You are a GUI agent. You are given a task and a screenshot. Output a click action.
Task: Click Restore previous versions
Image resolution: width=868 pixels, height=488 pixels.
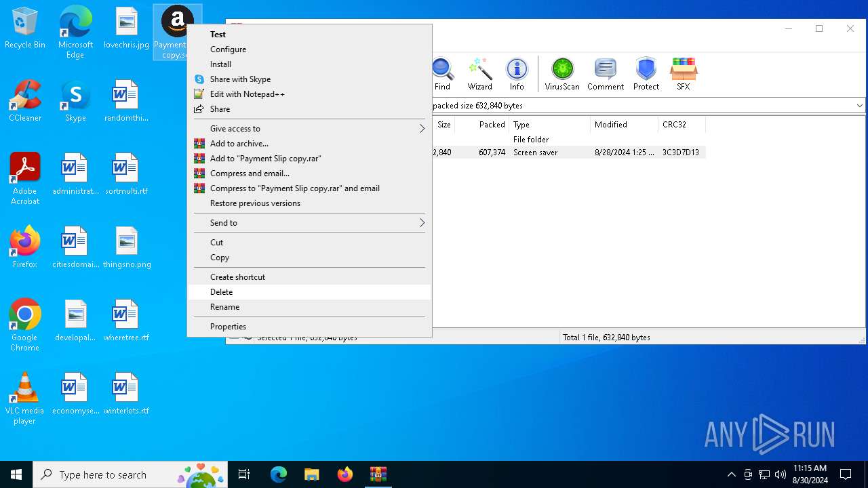(x=309, y=203)
